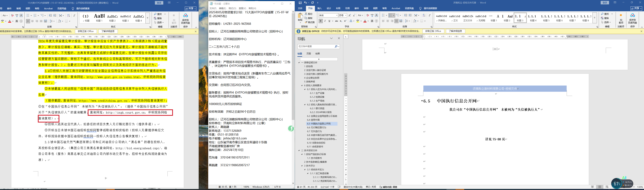
Task: Open 选择 dropdown in 济南和立 Word window
Action: pyautogui.click(x=607, y=22)
